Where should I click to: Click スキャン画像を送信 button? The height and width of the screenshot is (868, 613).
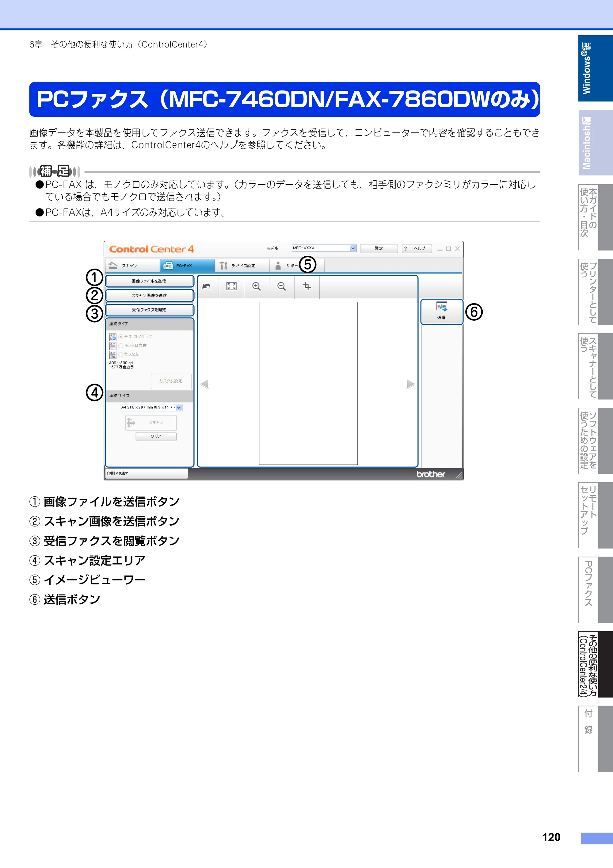coord(149,296)
